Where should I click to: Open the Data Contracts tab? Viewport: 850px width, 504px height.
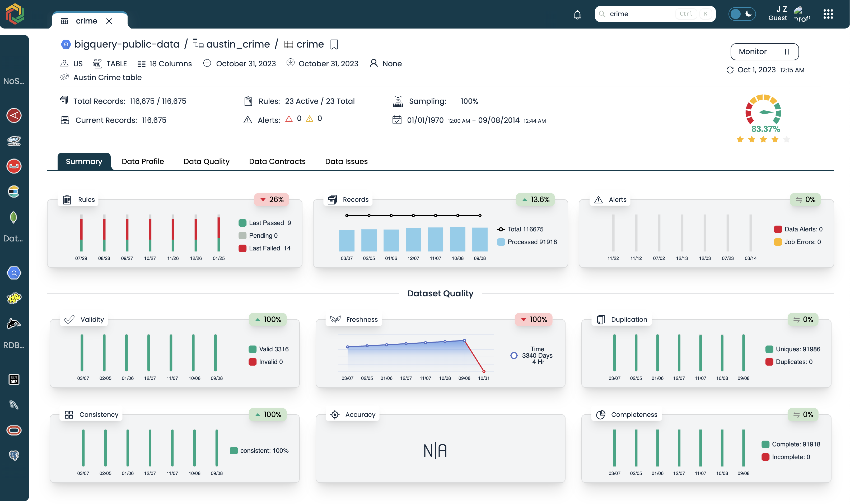277,161
